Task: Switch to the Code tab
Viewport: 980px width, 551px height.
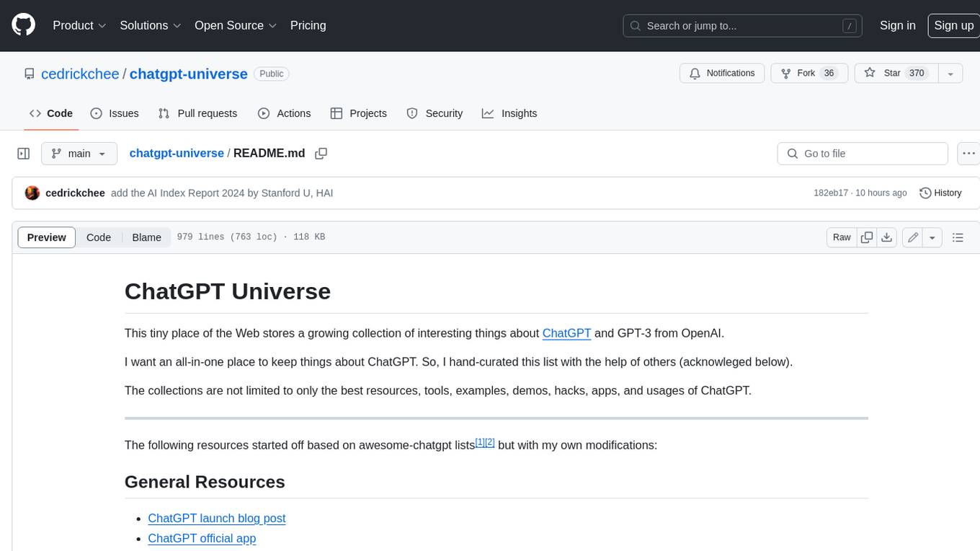Action: pyautogui.click(x=50, y=113)
